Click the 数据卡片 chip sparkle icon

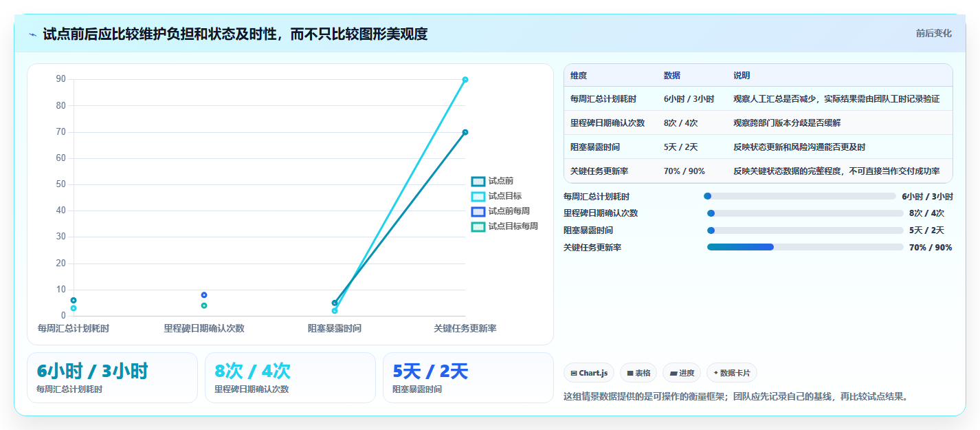click(716, 373)
